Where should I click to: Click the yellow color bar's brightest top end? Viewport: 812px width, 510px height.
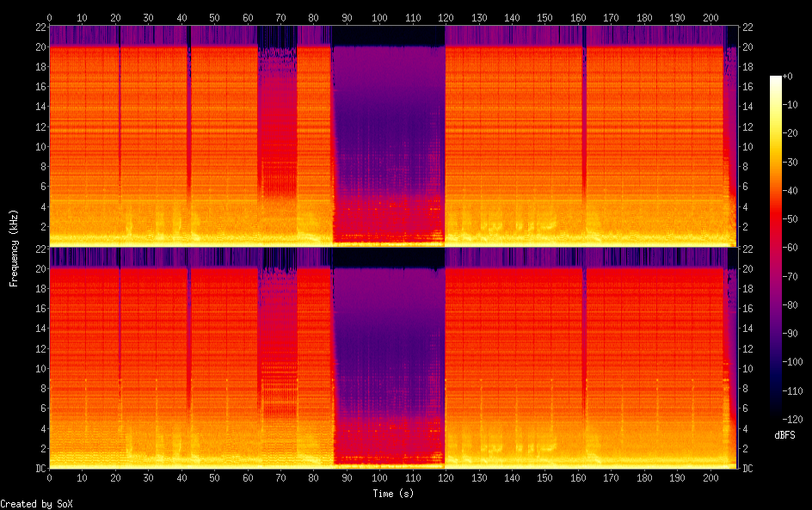coord(776,79)
